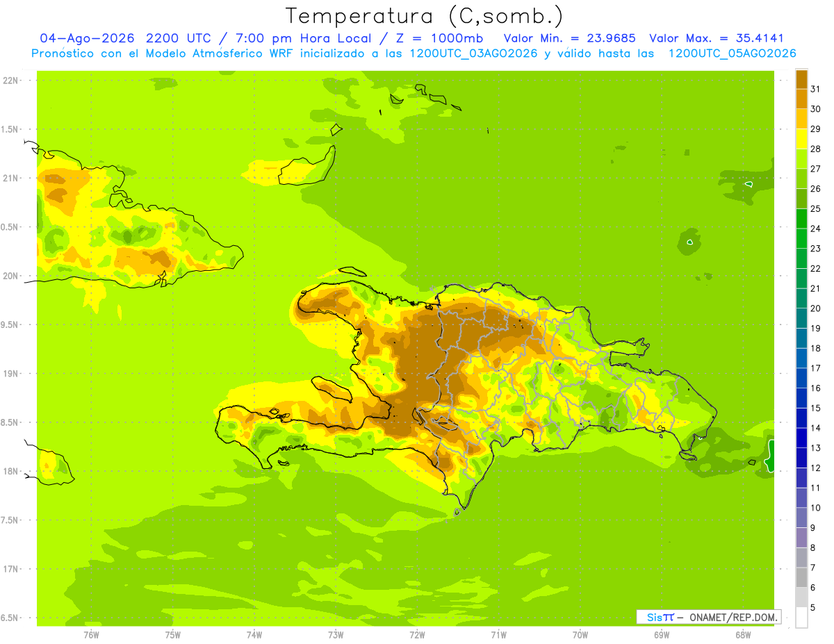Click the '71W' longitude axis label
Image resolution: width=834 pixels, height=644 pixels.
click(498, 635)
